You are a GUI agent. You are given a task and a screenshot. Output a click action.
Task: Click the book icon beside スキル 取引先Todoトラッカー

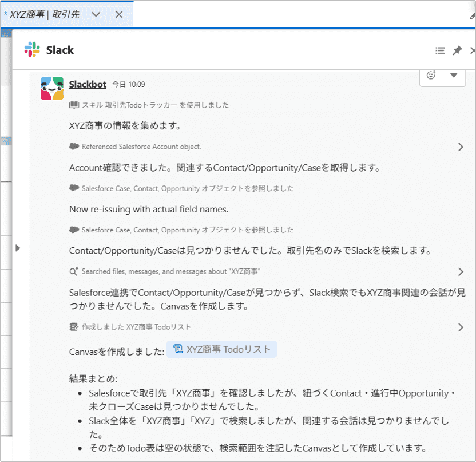click(74, 105)
